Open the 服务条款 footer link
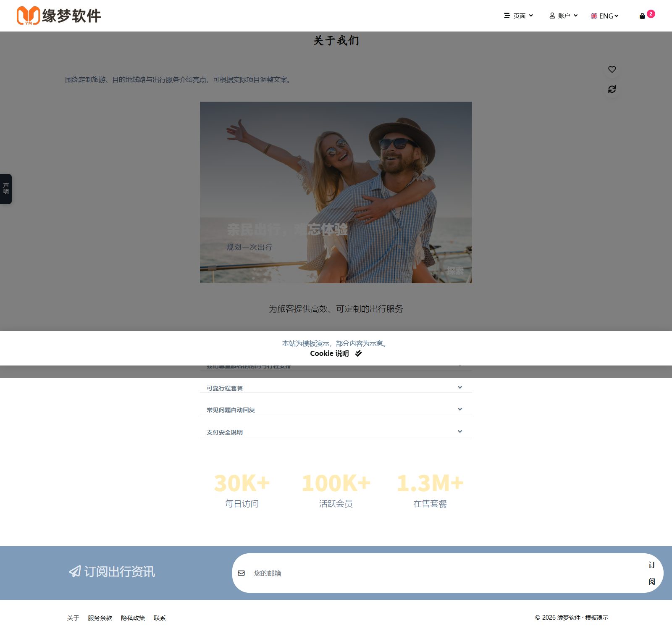 tap(100, 618)
